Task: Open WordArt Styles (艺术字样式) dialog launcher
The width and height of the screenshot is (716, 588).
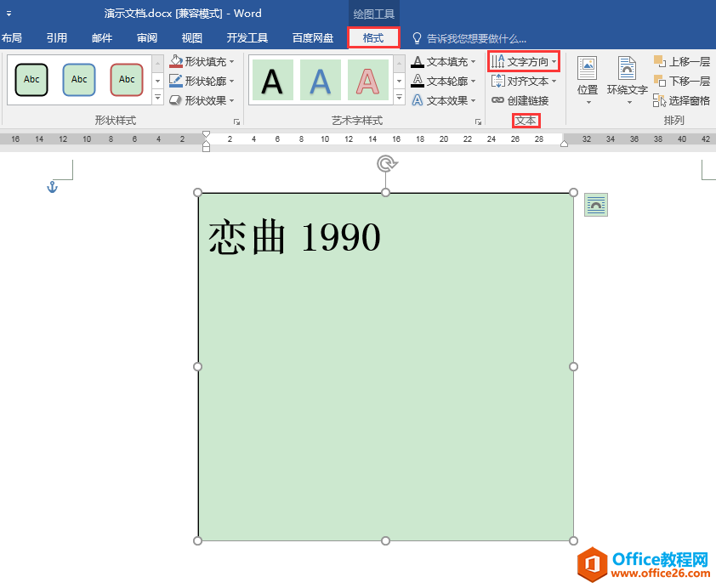Action: tap(478, 122)
